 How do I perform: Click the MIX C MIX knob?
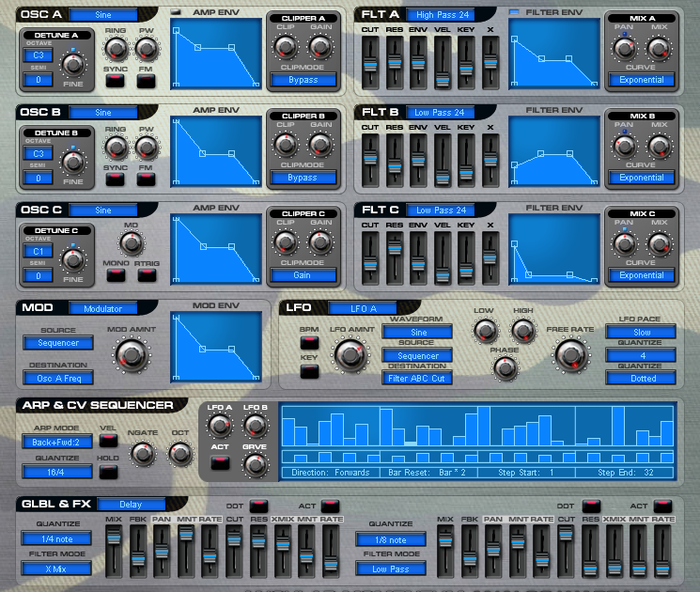click(659, 243)
